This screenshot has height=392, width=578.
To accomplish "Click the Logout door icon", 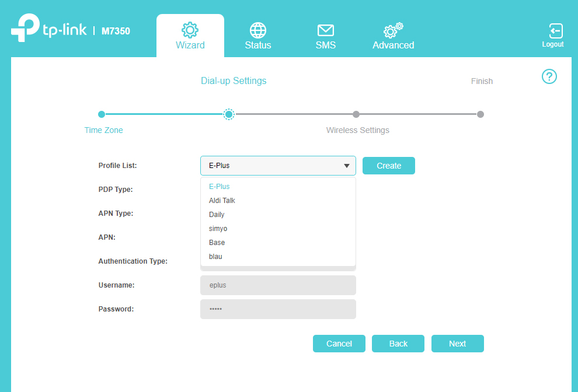I will point(555,31).
